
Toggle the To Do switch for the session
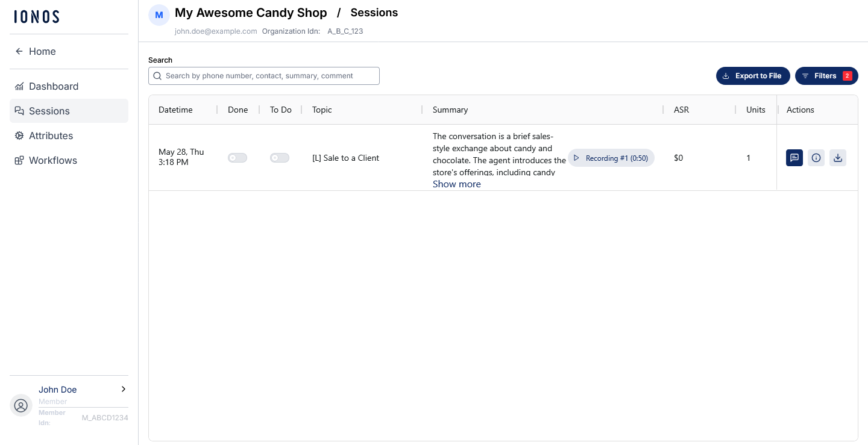pyautogui.click(x=280, y=158)
